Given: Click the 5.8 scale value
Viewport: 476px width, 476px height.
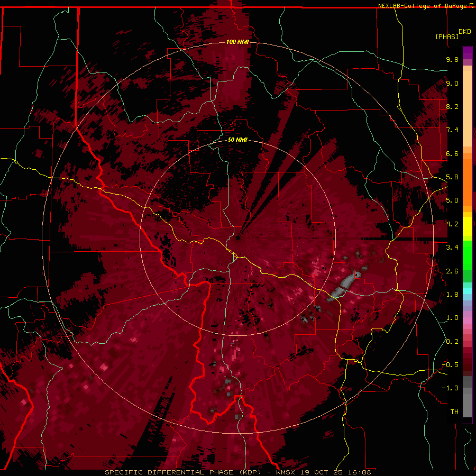Looking at the screenshot, I should tap(452, 177).
